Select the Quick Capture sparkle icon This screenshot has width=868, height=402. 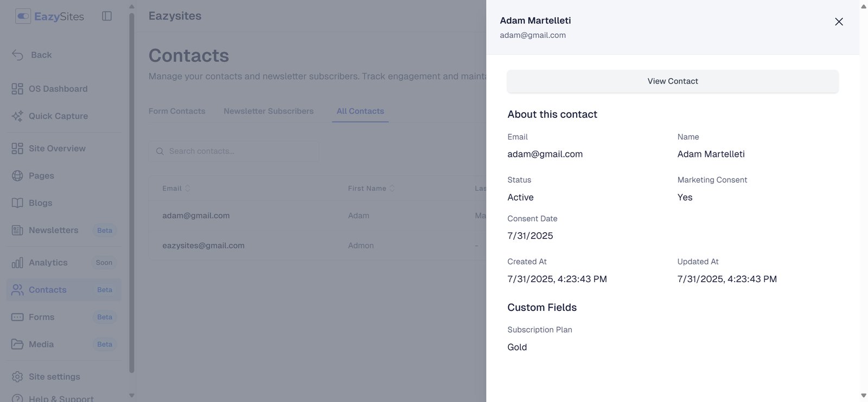17,116
